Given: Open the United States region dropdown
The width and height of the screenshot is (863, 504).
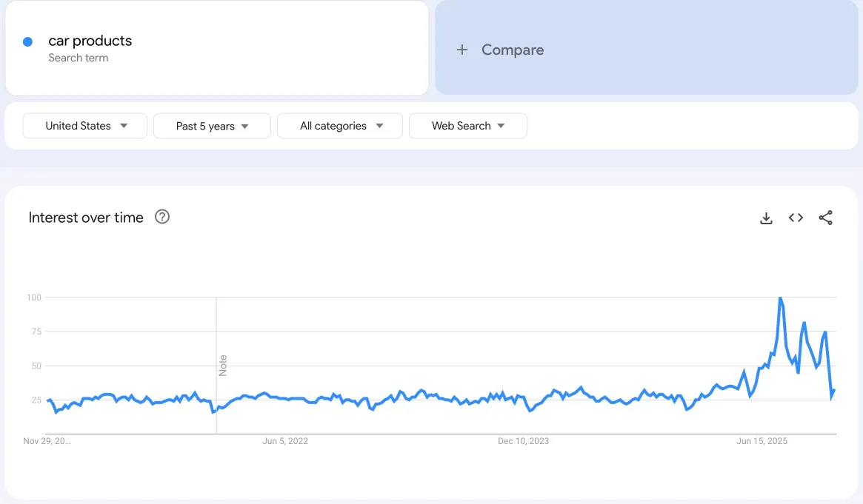Looking at the screenshot, I should 85,126.
